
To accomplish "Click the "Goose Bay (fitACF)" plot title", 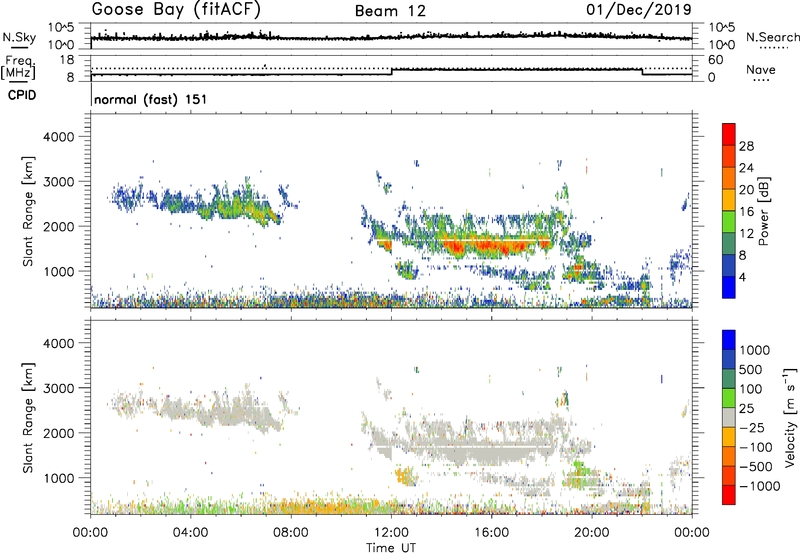I will 176,10.
